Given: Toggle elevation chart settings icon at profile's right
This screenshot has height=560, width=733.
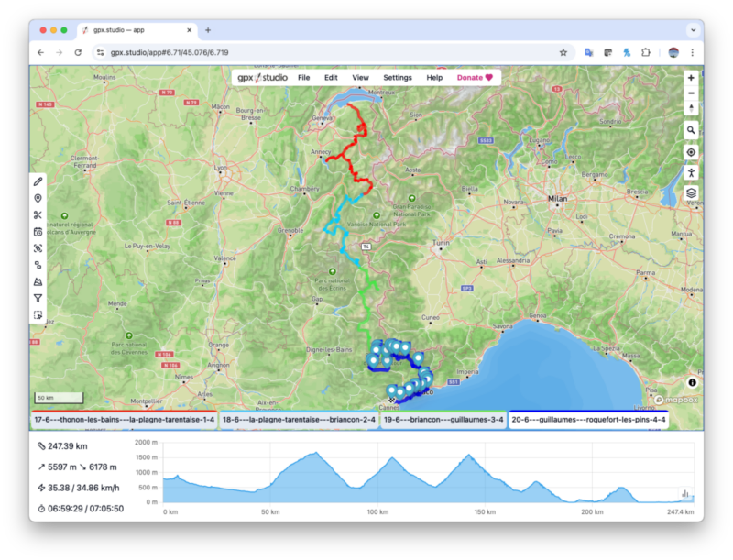Looking at the screenshot, I should [x=684, y=493].
